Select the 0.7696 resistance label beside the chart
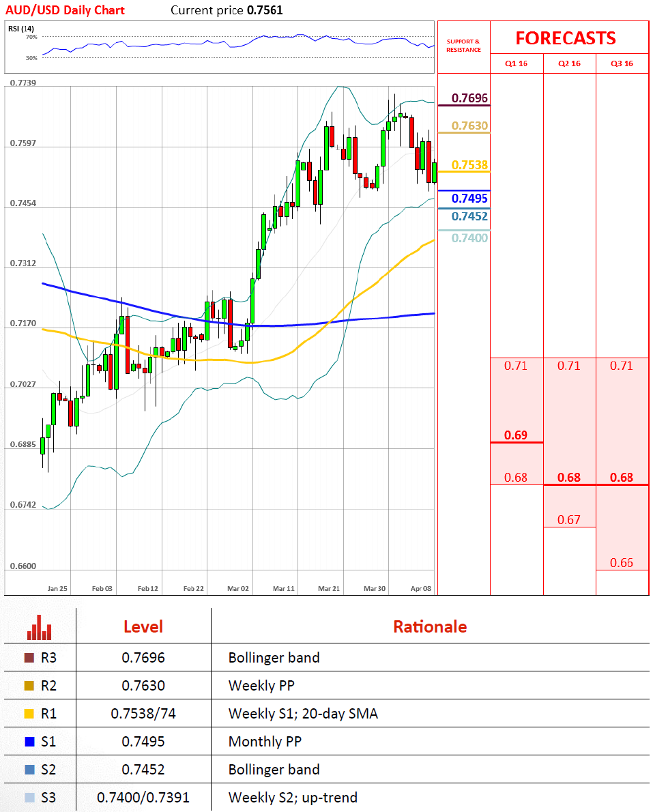This screenshot has width=653, height=812. (470, 98)
